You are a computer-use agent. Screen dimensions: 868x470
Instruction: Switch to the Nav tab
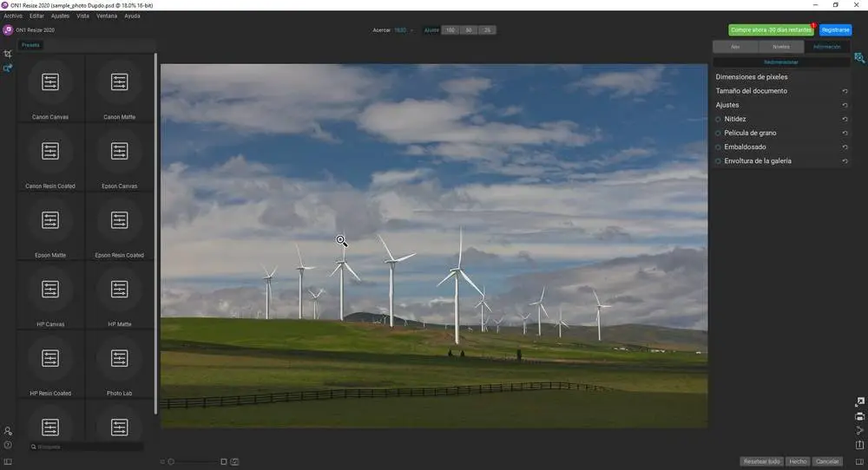(736, 47)
